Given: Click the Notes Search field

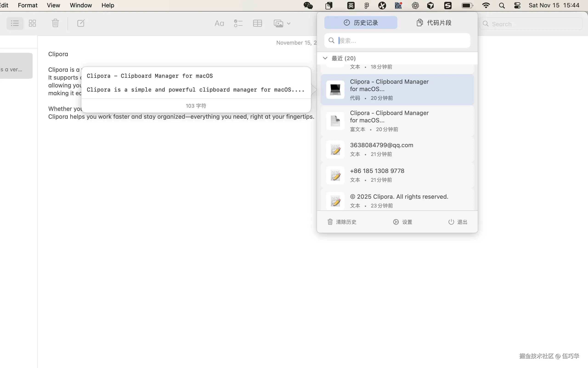Looking at the screenshot, I should (531, 24).
